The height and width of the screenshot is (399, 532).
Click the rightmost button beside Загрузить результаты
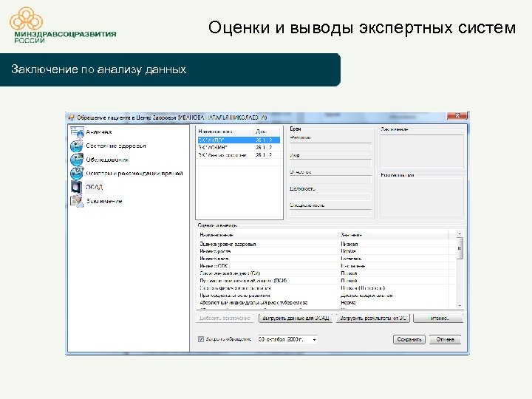pos(438,318)
